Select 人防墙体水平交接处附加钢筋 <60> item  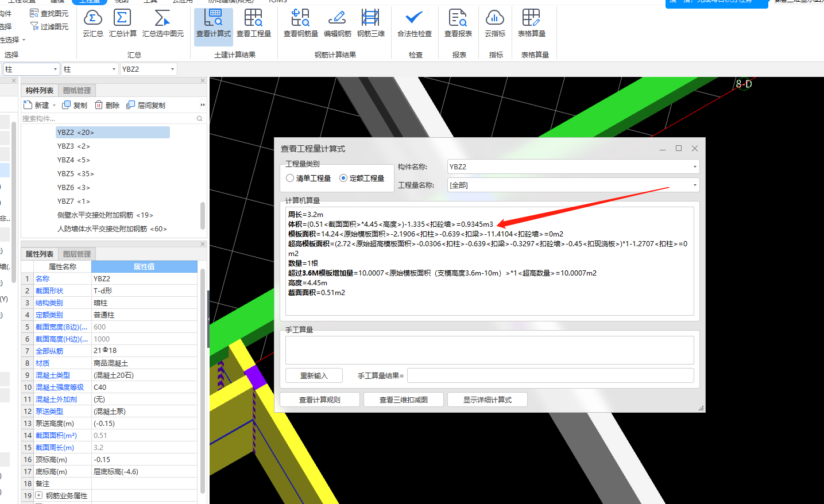click(112, 229)
